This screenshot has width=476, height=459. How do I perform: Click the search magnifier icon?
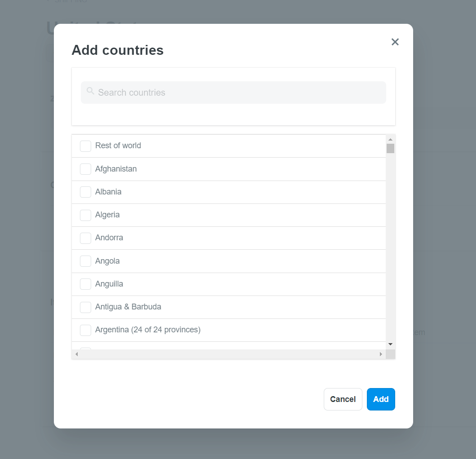coord(90,91)
